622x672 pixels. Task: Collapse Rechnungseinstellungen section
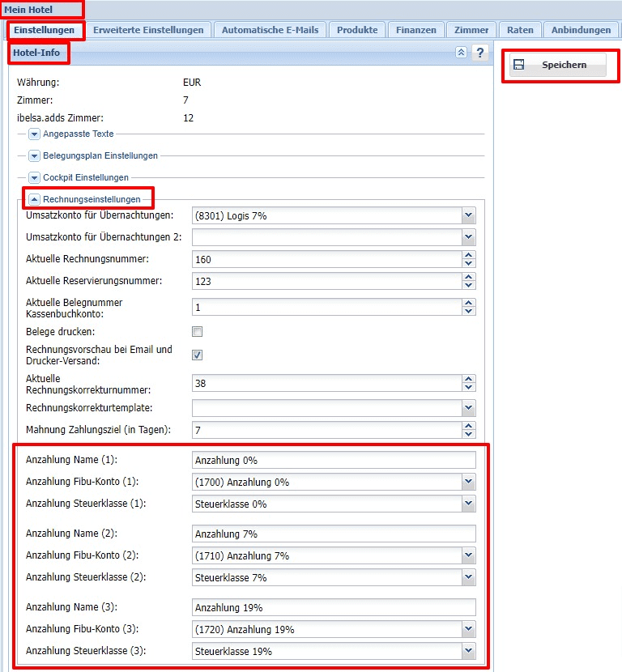pos(35,198)
